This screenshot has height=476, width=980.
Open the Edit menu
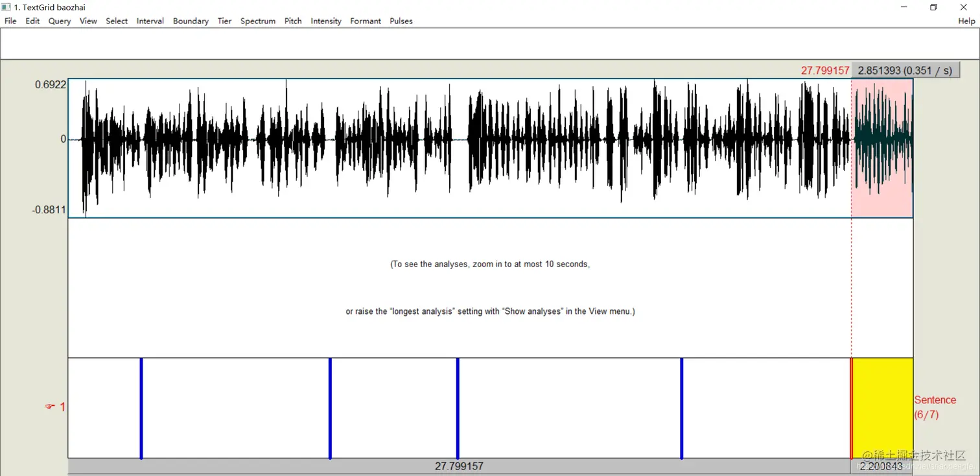click(32, 21)
